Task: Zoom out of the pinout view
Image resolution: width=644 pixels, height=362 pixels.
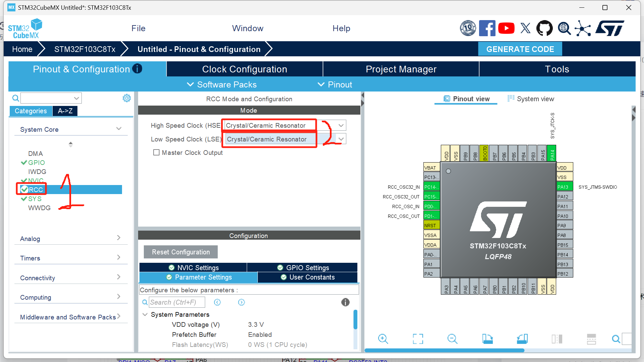Action: coord(452,339)
